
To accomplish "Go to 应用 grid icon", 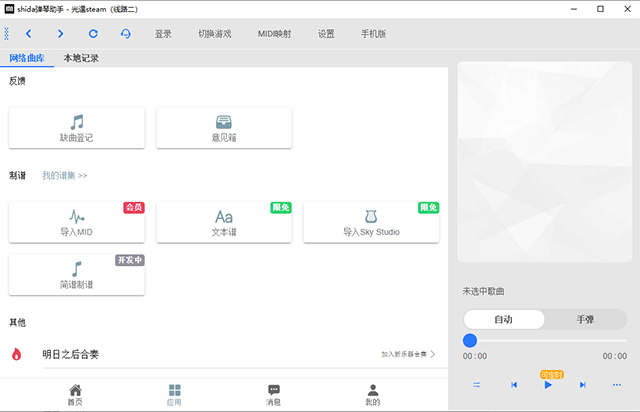I will (174, 395).
